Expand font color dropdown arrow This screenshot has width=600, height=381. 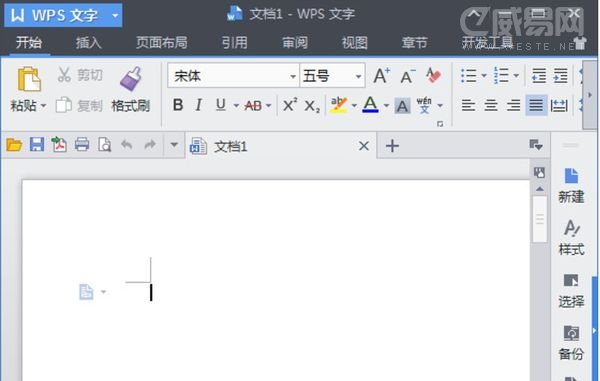(x=386, y=106)
